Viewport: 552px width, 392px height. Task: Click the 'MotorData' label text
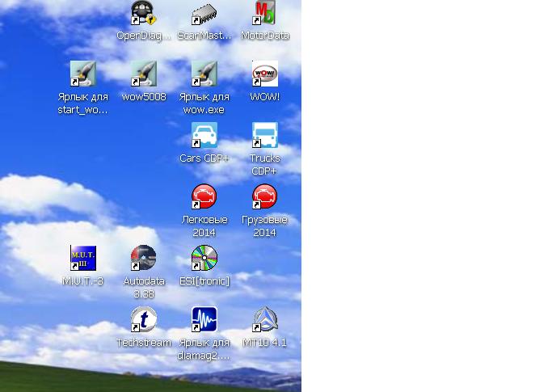pyautogui.click(x=265, y=36)
